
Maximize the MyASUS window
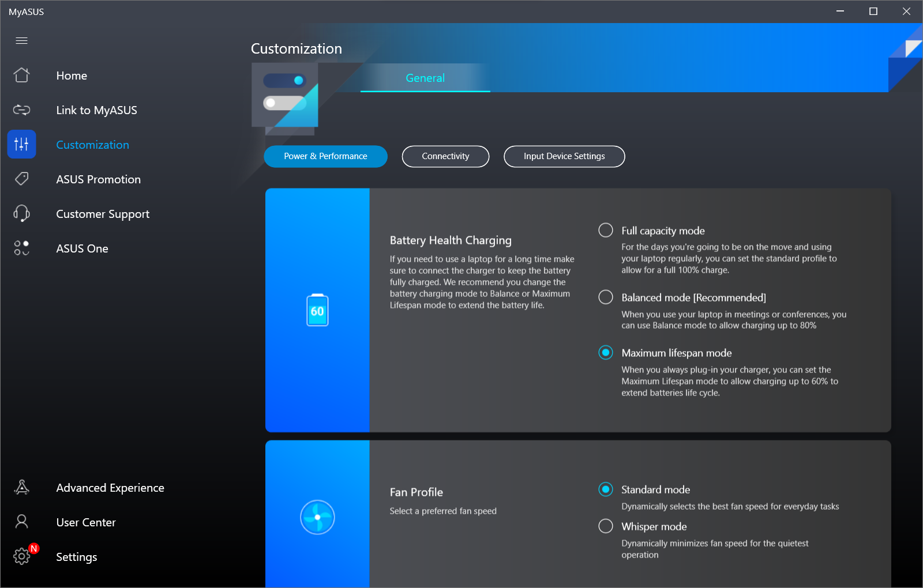point(873,11)
